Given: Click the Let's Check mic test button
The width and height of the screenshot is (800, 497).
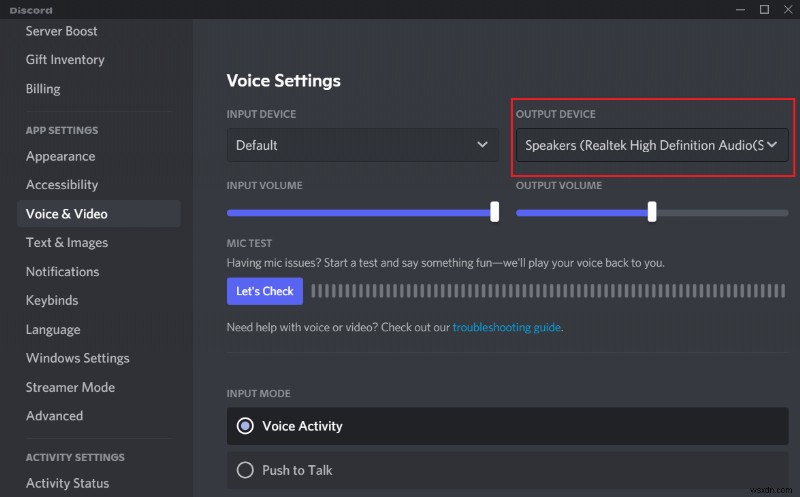Looking at the screenshot, I should 264,291.
